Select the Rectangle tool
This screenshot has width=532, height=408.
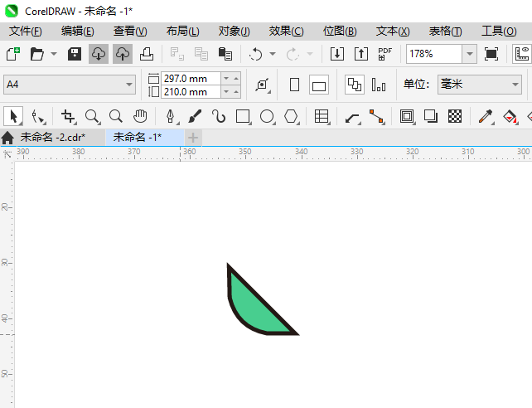243,116
